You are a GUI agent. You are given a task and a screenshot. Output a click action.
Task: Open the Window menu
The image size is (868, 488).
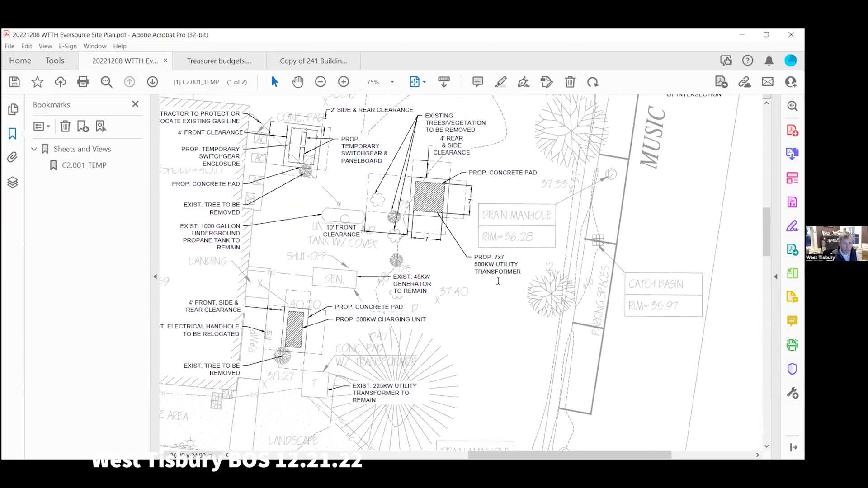tap(95, 46)
